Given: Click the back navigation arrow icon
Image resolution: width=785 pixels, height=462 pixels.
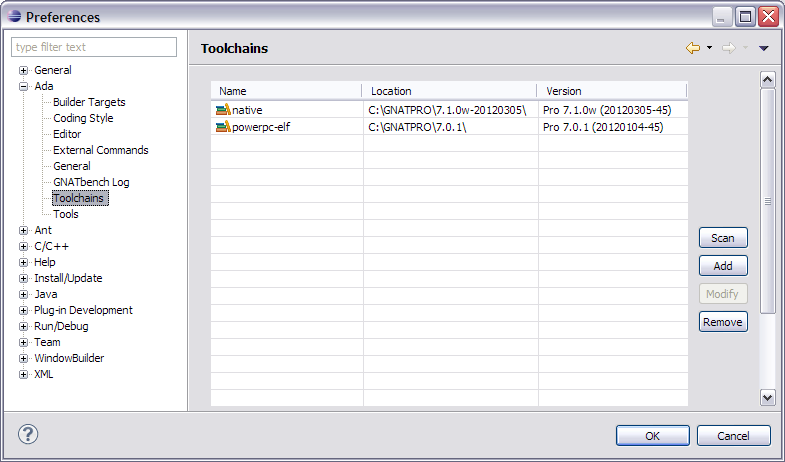Looking at the screenshot, I should [693, 48].
